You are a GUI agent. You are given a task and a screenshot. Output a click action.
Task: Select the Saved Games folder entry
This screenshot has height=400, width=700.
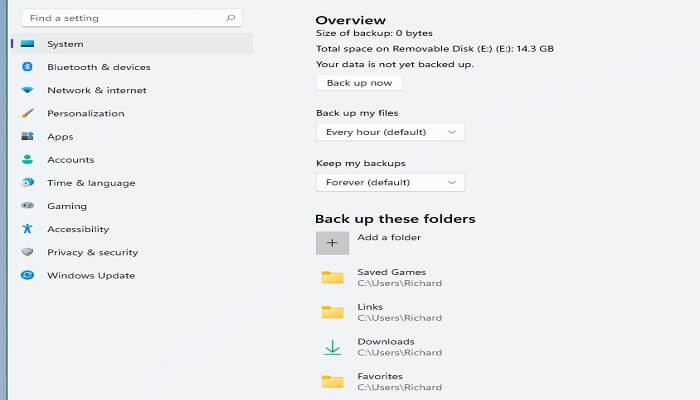391,277
